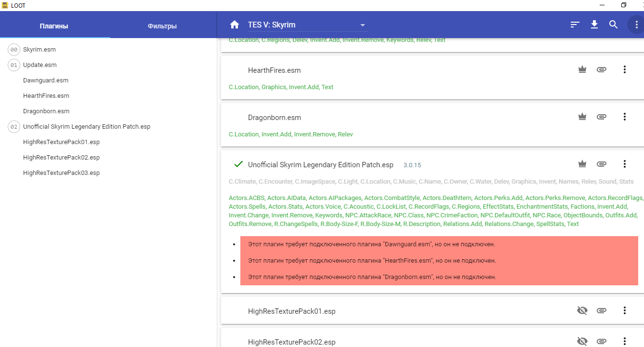Screen dimensions: 644x347
Task: Select Skyrim.esm in the plugins sidebar
Action: (39, 50)
